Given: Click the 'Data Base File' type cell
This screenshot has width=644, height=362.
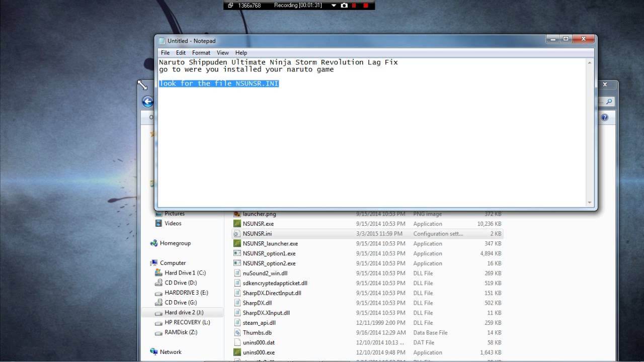Looking at the screenshot, I should pos(430,332).
